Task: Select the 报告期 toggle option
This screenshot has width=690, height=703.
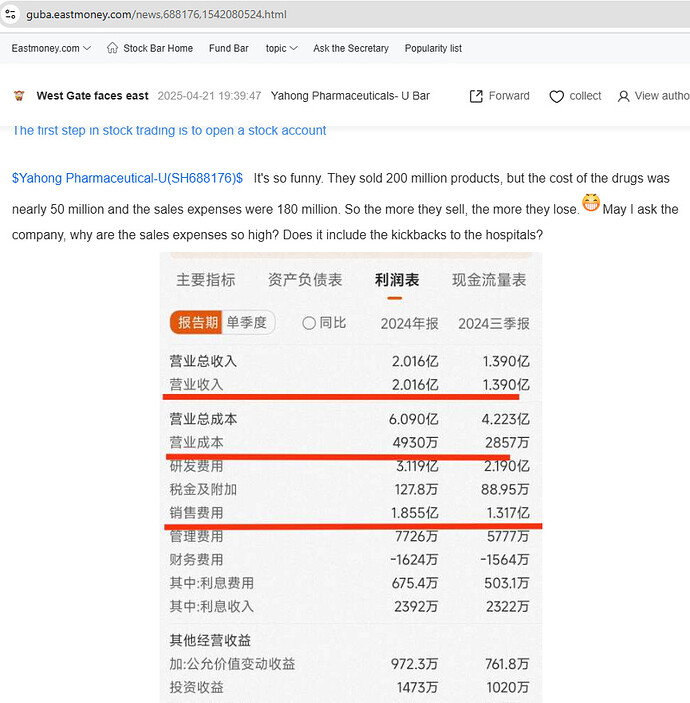Action: tap(196, 322)
